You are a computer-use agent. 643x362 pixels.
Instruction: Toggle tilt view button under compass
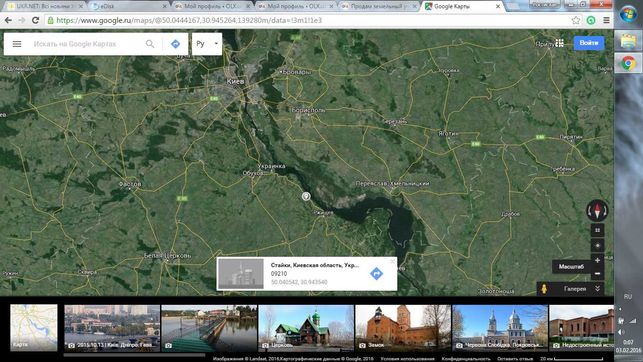(597, 230)
